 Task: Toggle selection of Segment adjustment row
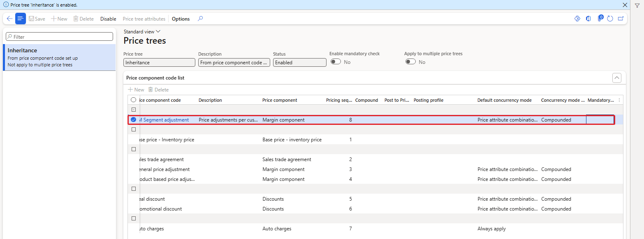click(133, 120)
